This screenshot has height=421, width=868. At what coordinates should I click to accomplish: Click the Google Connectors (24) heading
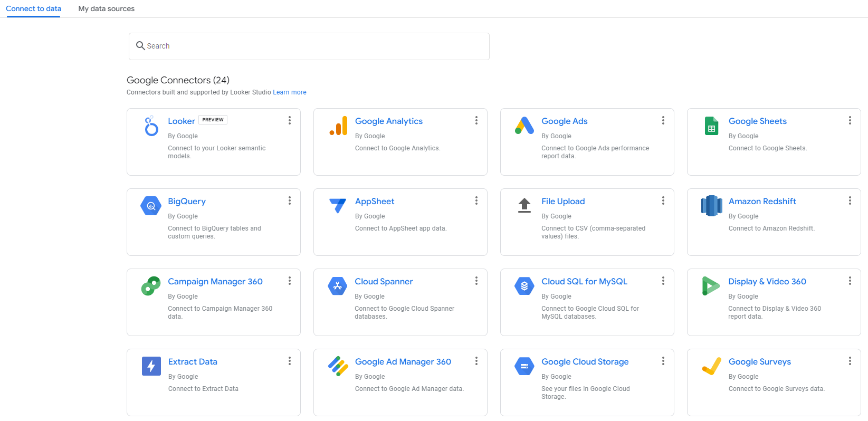(178, 80)
